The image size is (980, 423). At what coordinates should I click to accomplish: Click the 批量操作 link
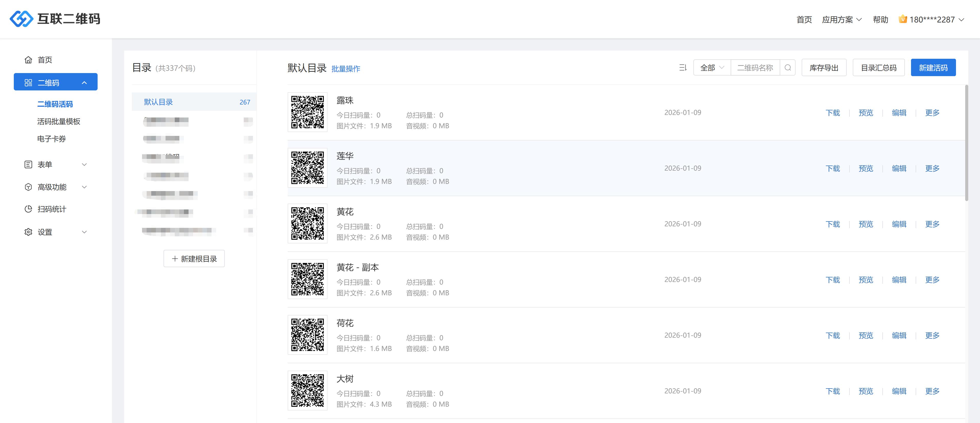click(345, 69)
